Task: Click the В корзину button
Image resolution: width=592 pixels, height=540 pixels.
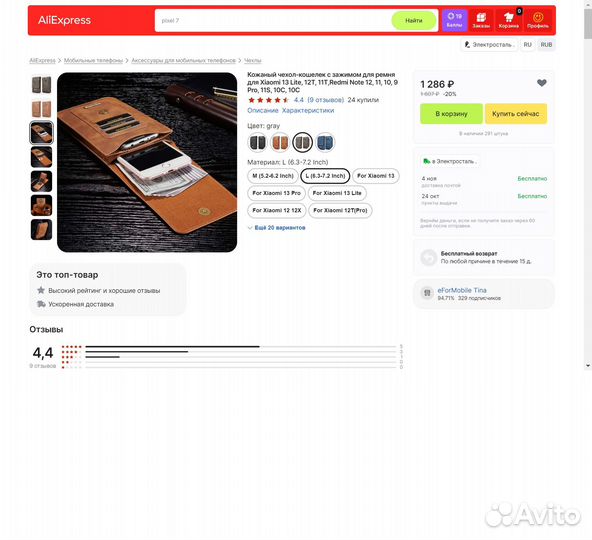Action: 451,114
